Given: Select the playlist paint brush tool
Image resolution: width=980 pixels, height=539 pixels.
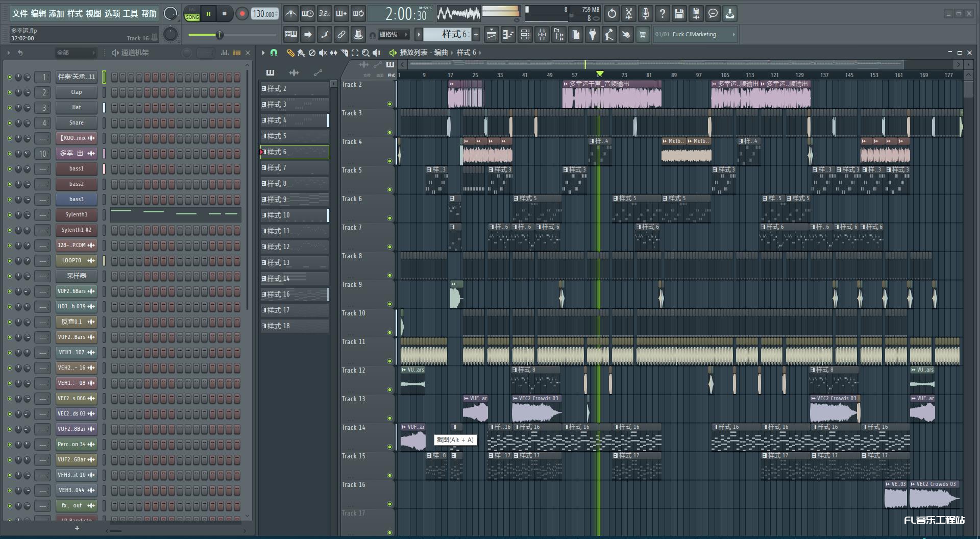Looking at the screenshot, I should pos(301,53).
